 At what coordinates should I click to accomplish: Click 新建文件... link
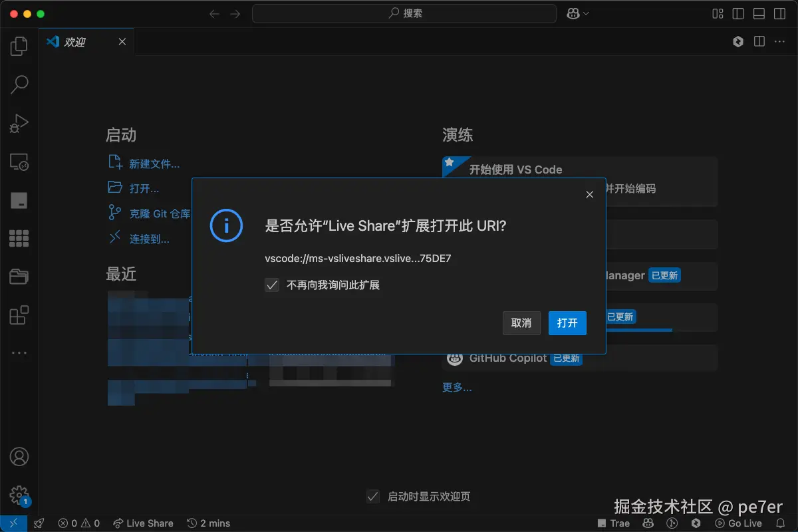click(154, 164)
